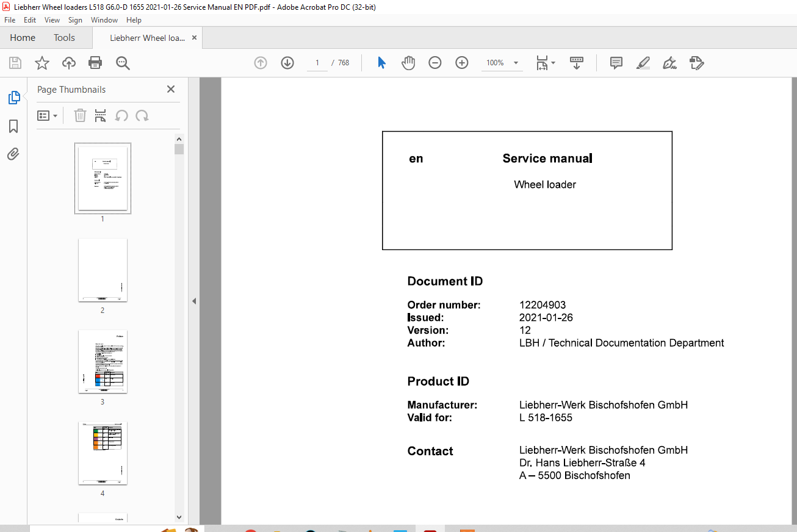Select page 3 thumbnail
This screenshot has height=532, width=797.
point(103,361)
